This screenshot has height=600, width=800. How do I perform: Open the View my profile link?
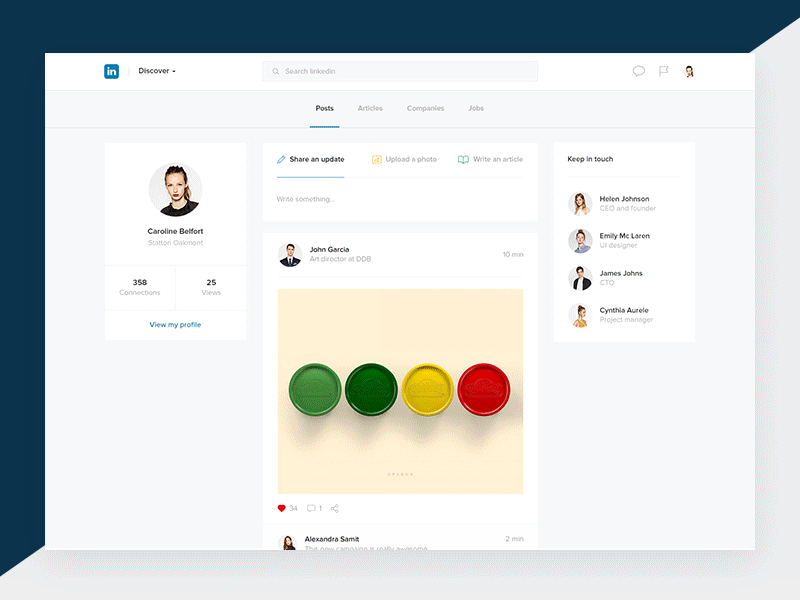coord(176,324)
